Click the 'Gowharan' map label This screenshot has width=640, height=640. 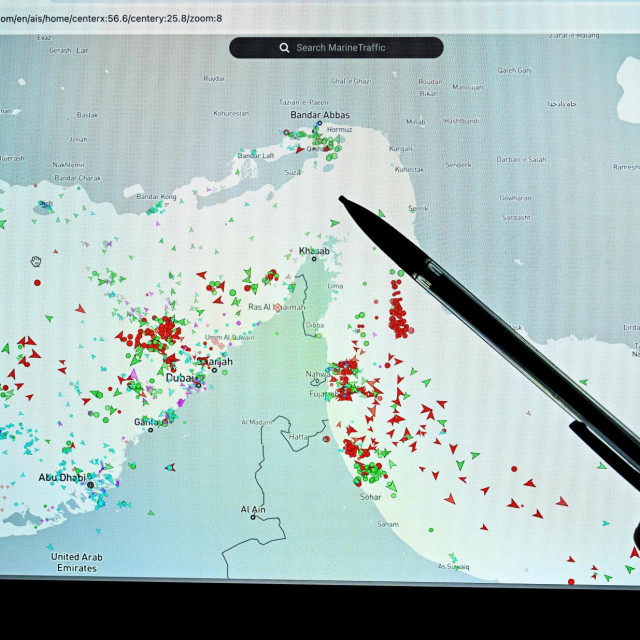[516, 198]
